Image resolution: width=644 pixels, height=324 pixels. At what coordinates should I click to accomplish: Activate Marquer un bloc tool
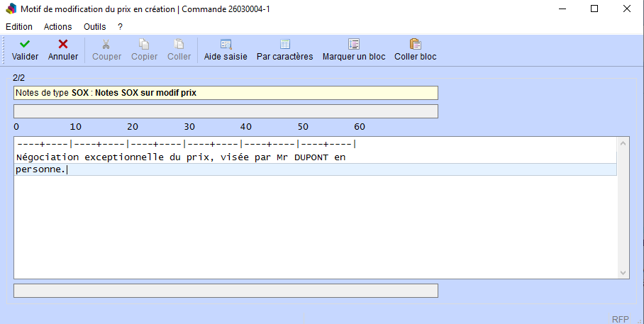click(x=354, y=44)
